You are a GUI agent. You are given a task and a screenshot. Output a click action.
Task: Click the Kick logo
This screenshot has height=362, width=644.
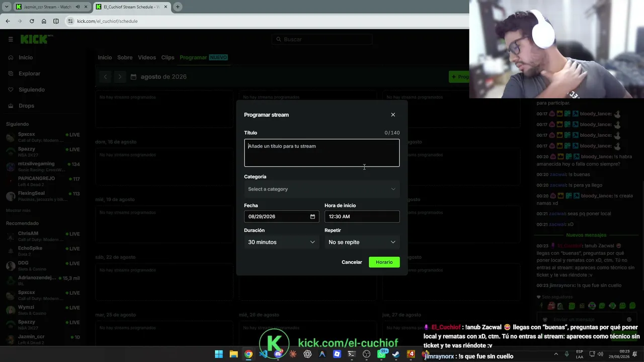[x=36, y=39]
